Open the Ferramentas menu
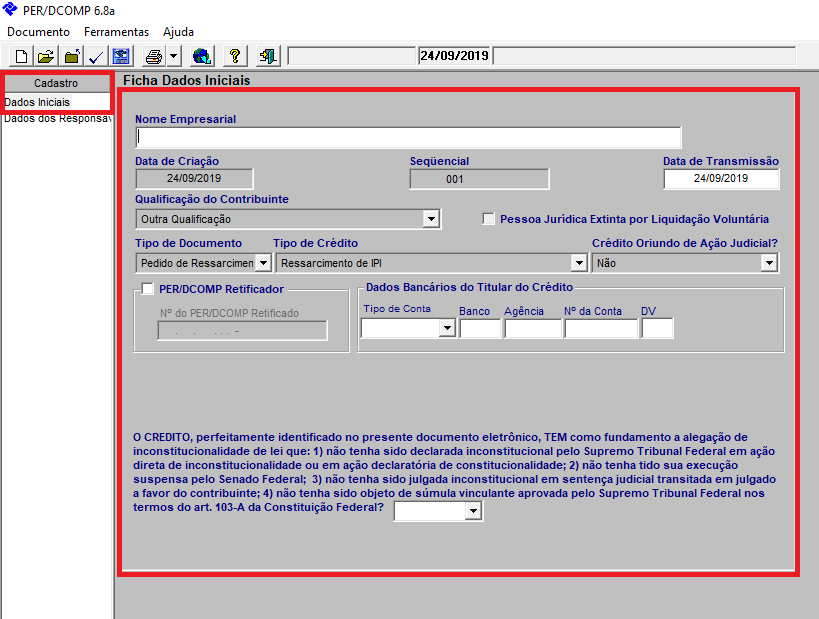 coord(116,32)
